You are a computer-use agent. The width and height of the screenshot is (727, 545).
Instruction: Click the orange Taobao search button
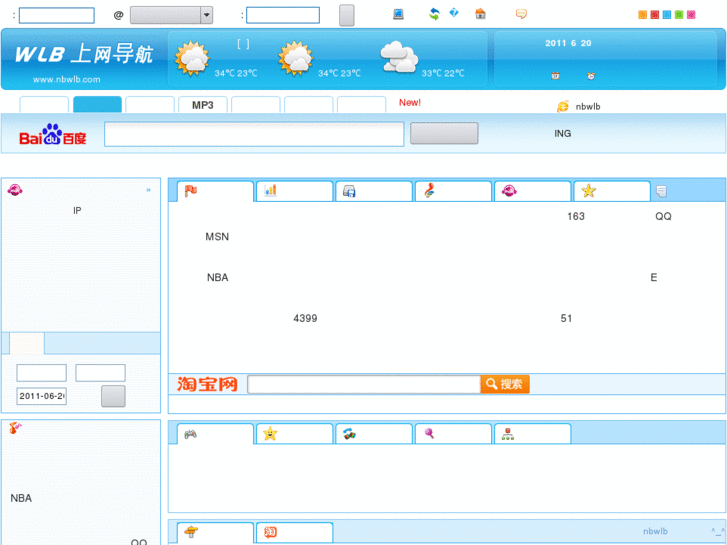point(504,384)
